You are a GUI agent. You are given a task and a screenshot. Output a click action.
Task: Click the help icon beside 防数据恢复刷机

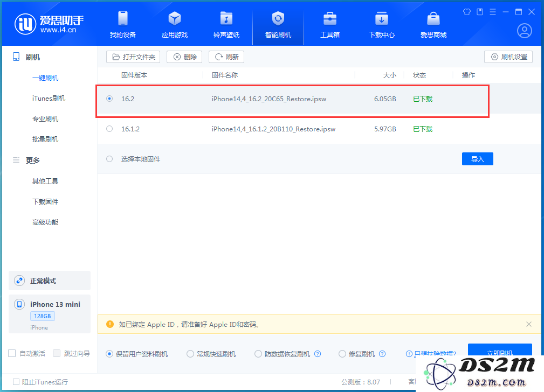click(x=318, y=354)
